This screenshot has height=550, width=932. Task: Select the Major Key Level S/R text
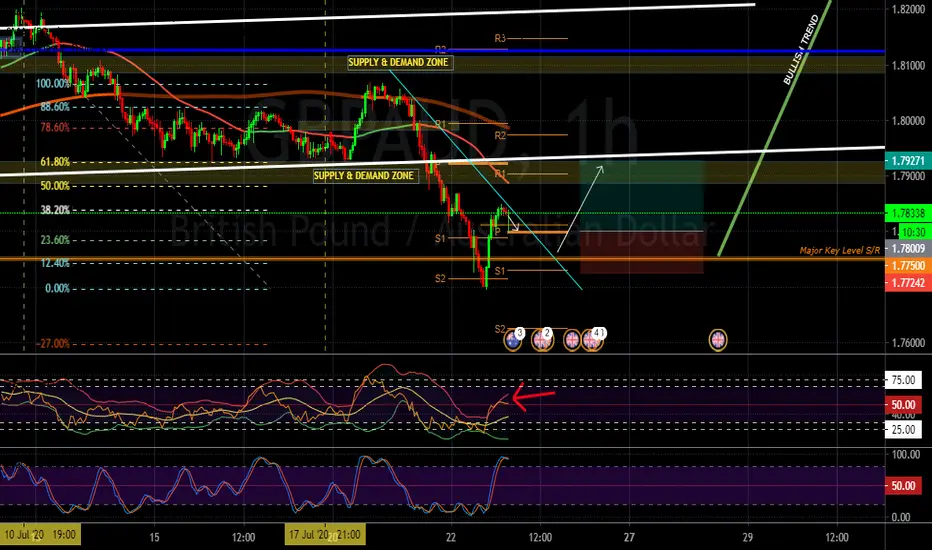point(839,250)
